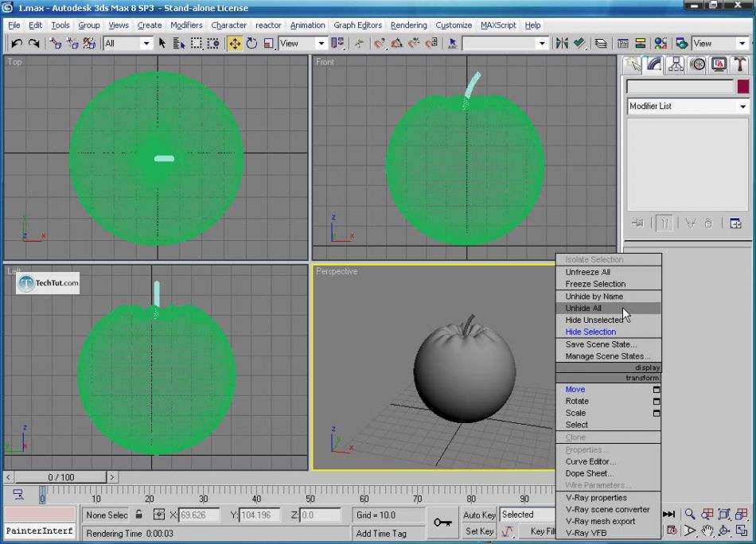Toggle the selection lock icon
The image size is (756, 544).
tap(138, 515)
